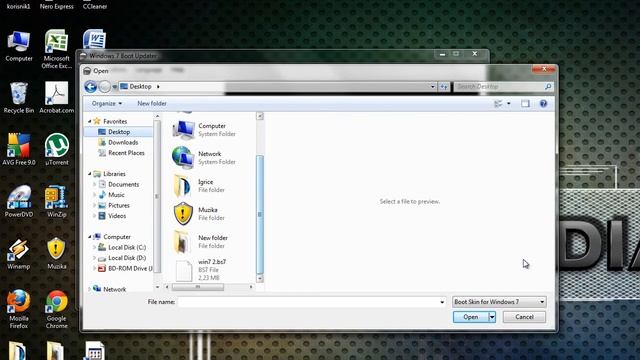
Task: Collapse the Favorites tree group
Action: click(x=90, y=121)
